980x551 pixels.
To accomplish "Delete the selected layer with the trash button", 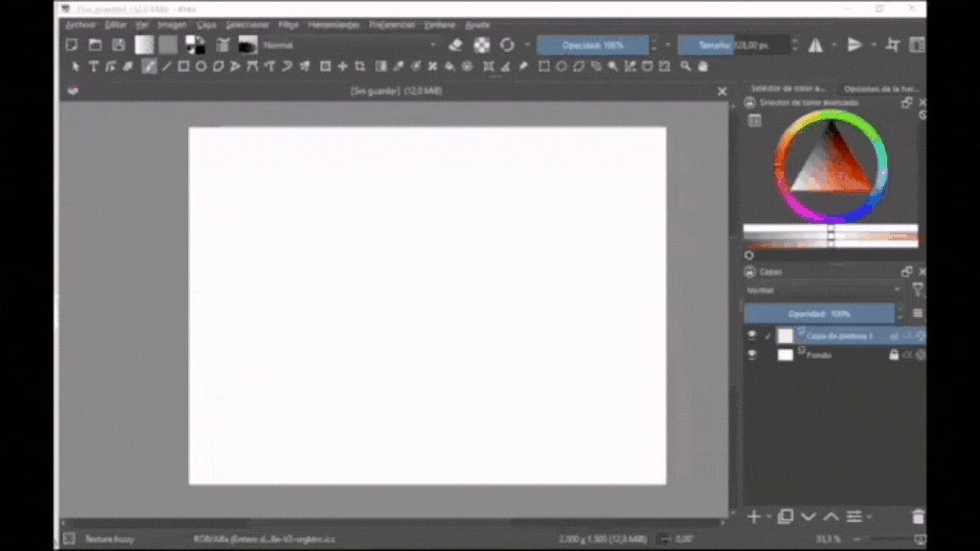I will click(919, 516).
